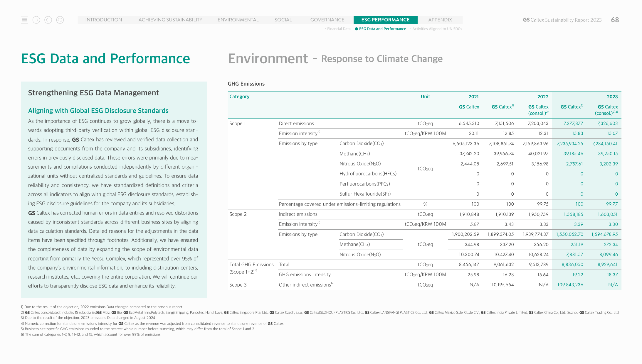Click Hydrofluorocarbons(HFCs) row label
The image size is (642, 364).
pyautogui.click(x=368, y=174)
